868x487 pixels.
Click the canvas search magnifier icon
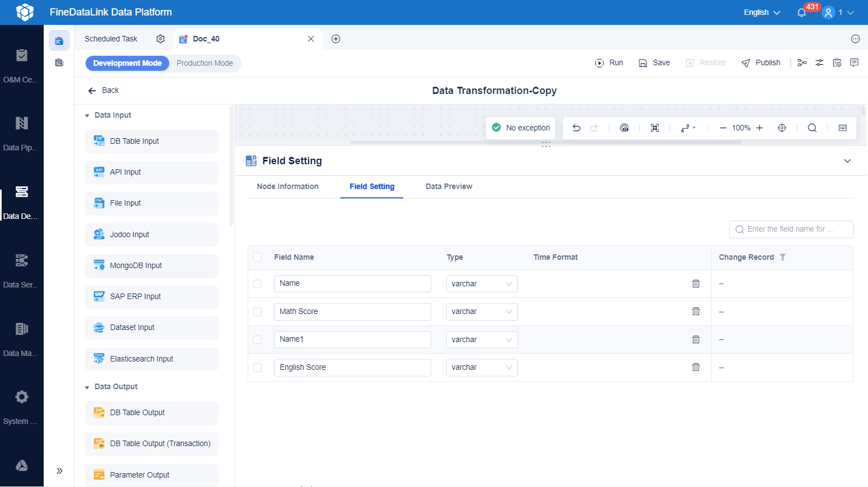pyautogui.click(x=812, y=128)
